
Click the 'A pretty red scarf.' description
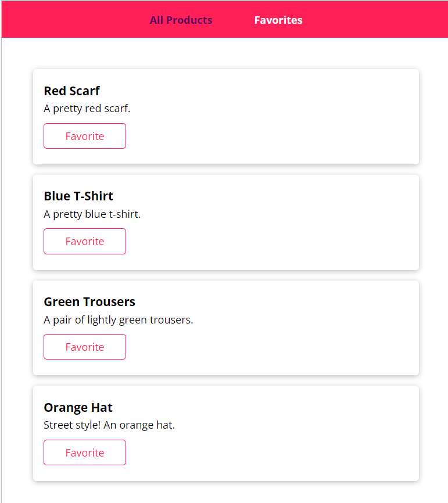87,109
